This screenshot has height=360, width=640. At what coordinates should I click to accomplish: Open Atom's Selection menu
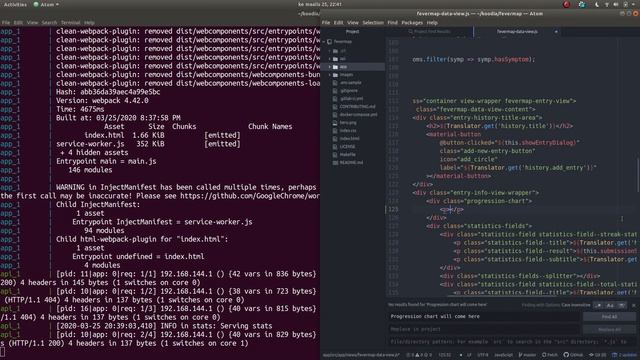373,23
